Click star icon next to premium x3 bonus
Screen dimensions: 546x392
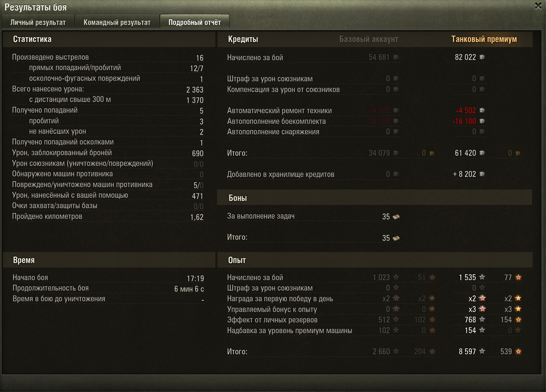tap(482, 309)
